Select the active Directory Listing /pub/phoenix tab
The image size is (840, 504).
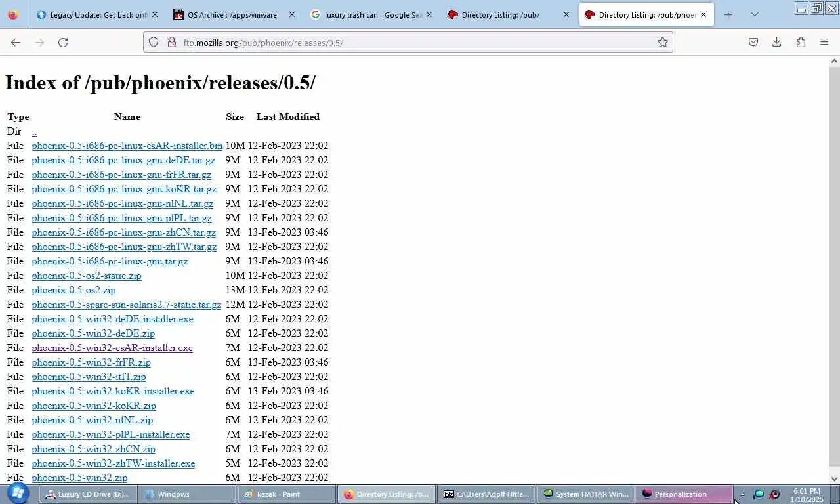coord(646,14)
